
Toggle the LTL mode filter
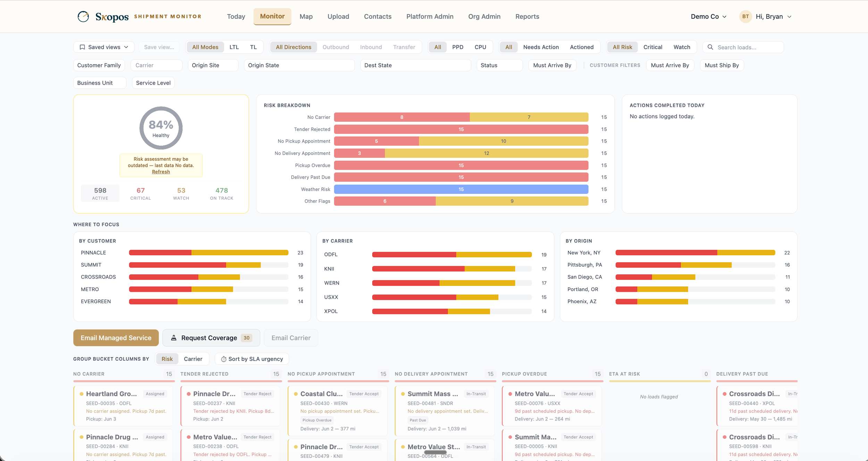coord(234,47)
